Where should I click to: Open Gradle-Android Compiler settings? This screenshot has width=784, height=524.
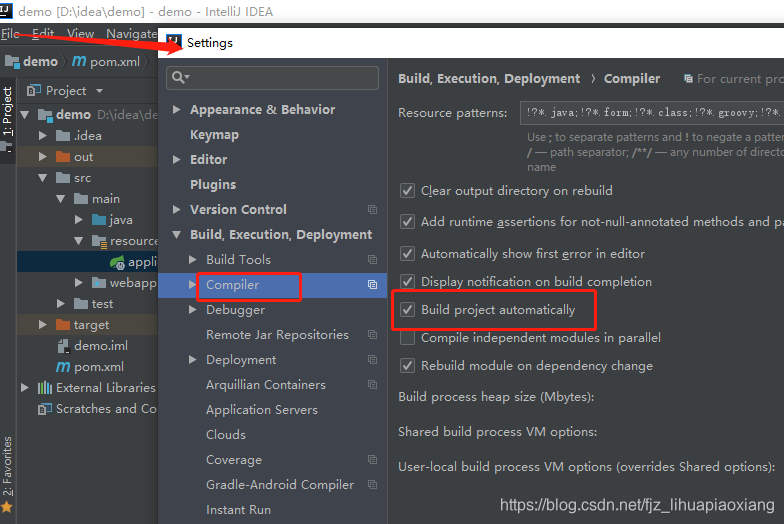280,484
